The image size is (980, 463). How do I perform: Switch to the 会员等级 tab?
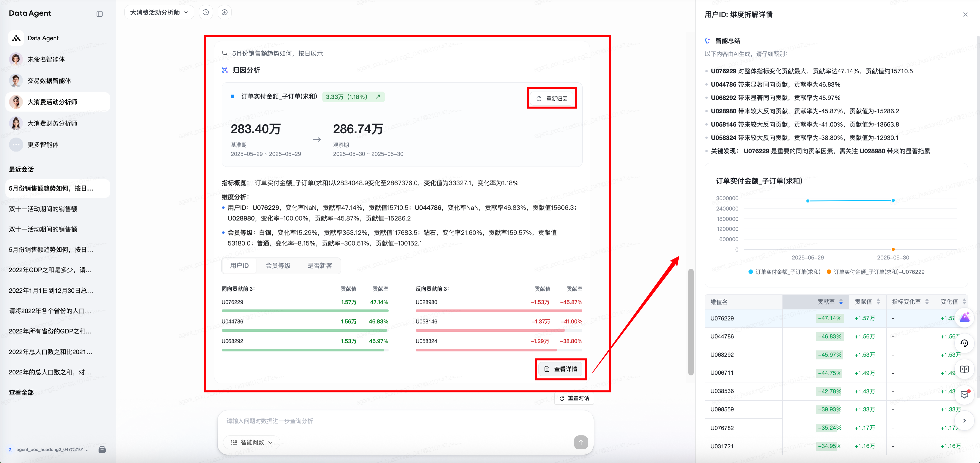(278, 266)
